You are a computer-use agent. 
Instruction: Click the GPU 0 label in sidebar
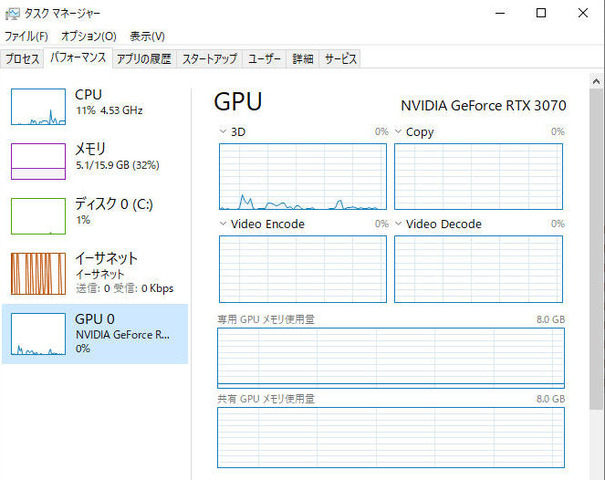click(x=95, y=319)
